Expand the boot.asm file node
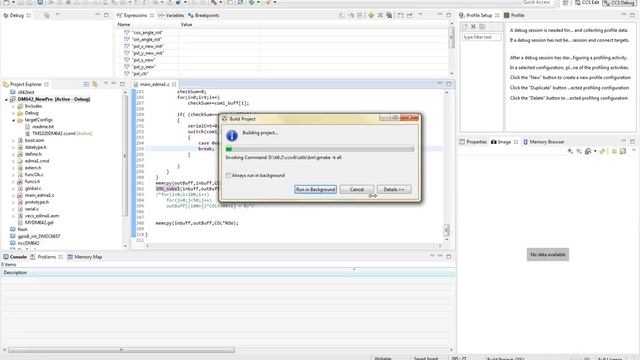The image size is (640, 360). [x=13, y=141]
